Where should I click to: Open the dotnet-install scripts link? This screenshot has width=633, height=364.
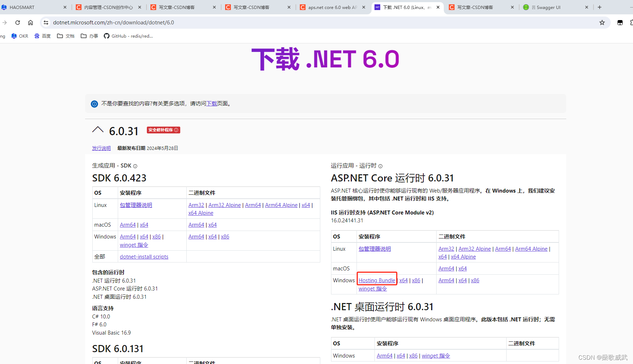(144, 257)
